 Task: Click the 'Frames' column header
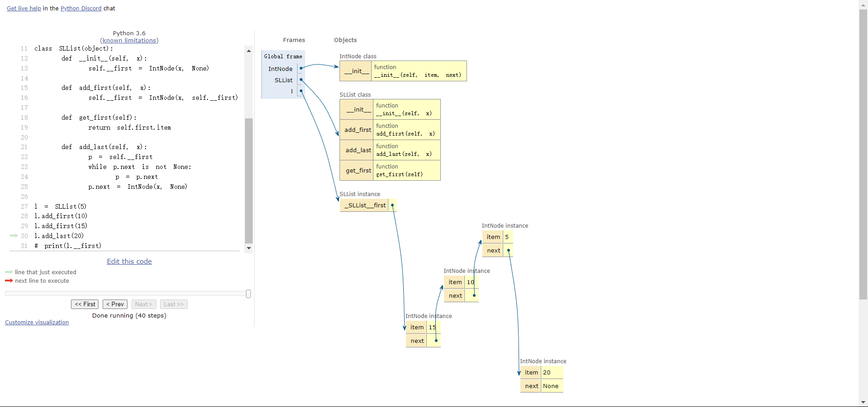click(294, 40)
